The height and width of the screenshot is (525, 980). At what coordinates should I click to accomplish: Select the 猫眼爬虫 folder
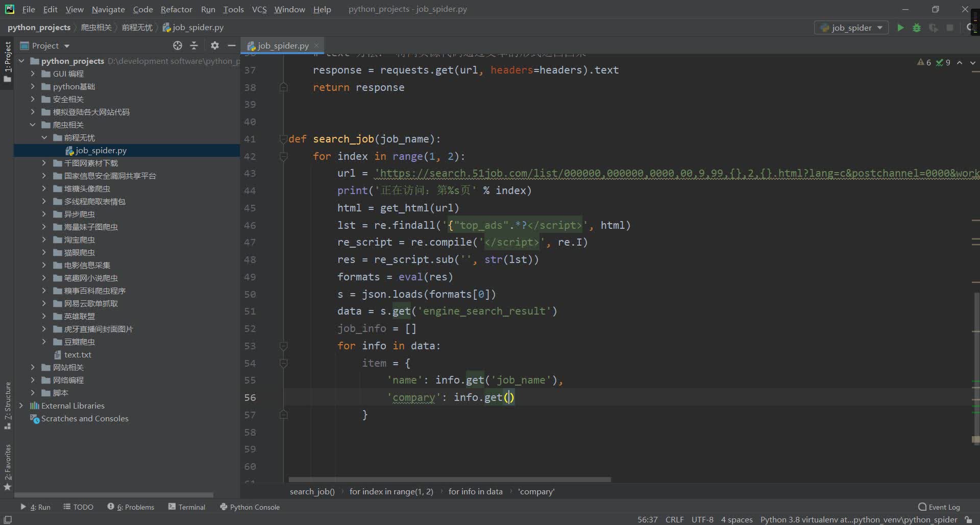tap(79, 252)
